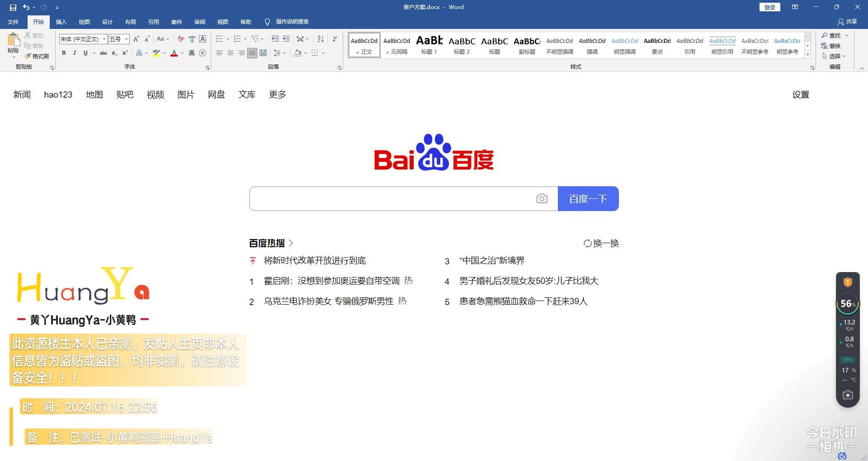The image size is (868, 461).
Task: Toggle strikethrough text formatting
Action: [x=104, y=53]
